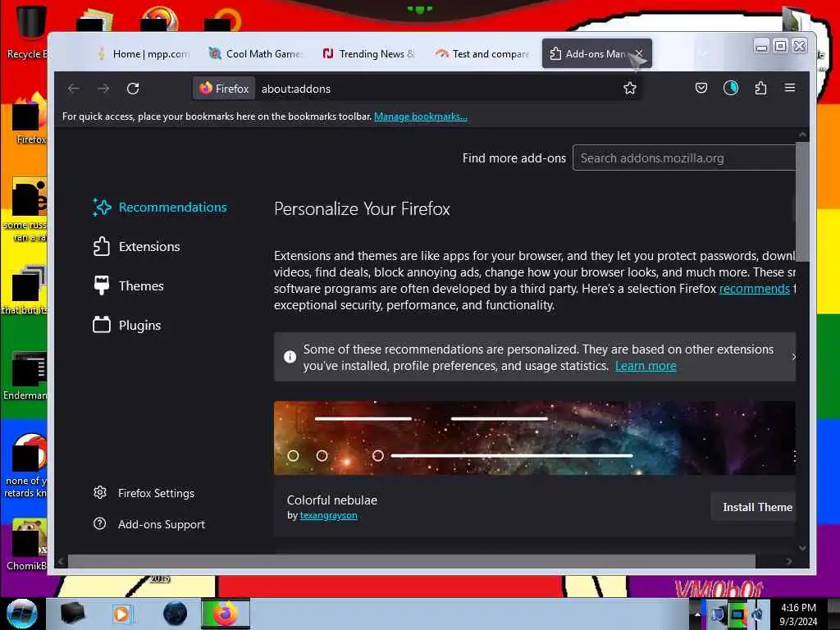This screenshot has width=840, height=630.
Task: Switch to the Cool Math Games tab
Action: (x=256, y=53)
